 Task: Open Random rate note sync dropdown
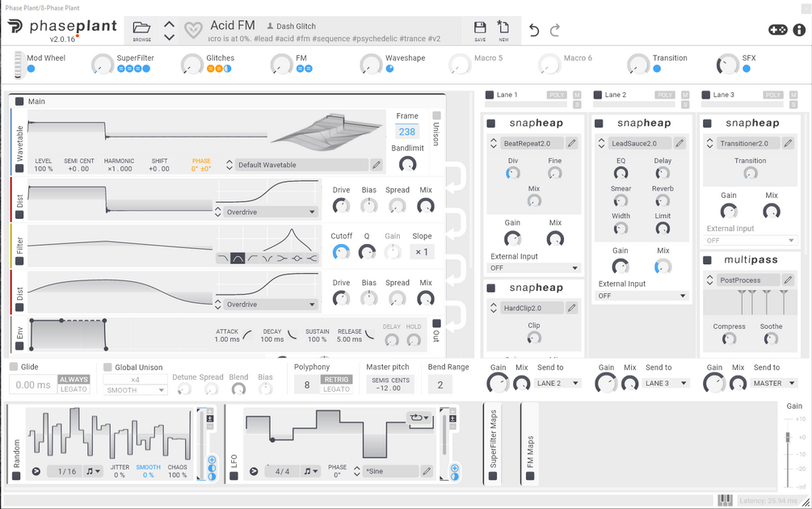[93, 471]
